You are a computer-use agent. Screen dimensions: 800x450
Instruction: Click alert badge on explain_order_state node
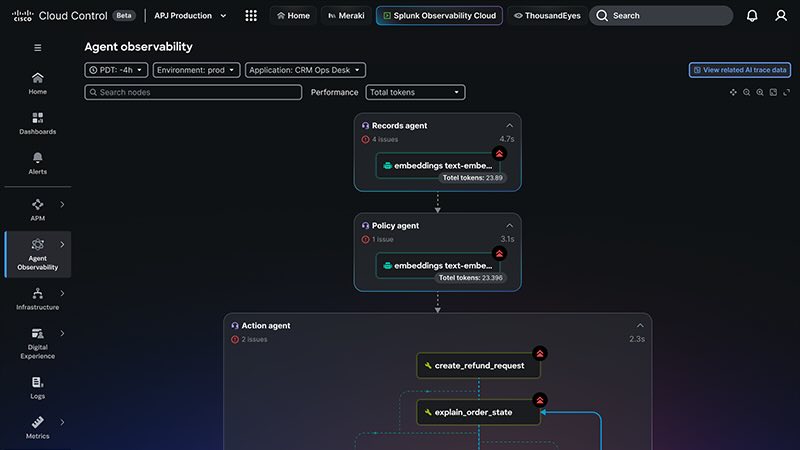540,401
